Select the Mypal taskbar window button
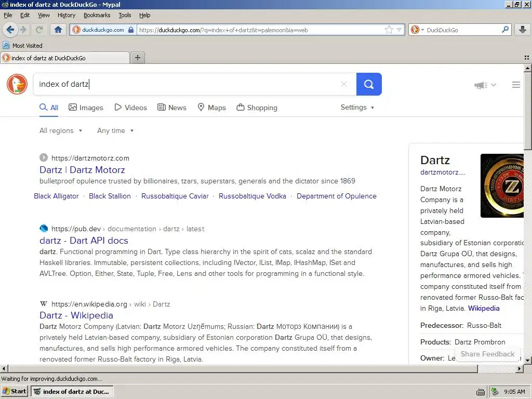This screenshot has width=532, height=399. (72, 391)
